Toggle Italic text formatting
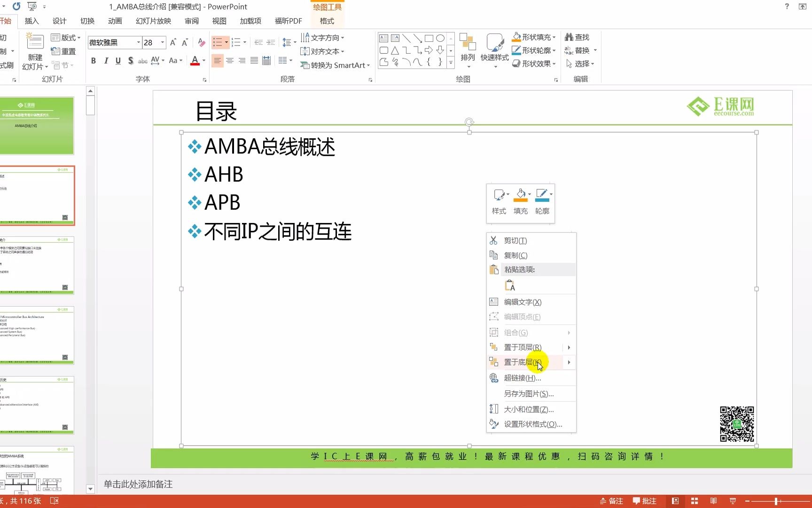The width and height of the screenshot is (812, 508). pyautogui.click(x=106, y=61)
